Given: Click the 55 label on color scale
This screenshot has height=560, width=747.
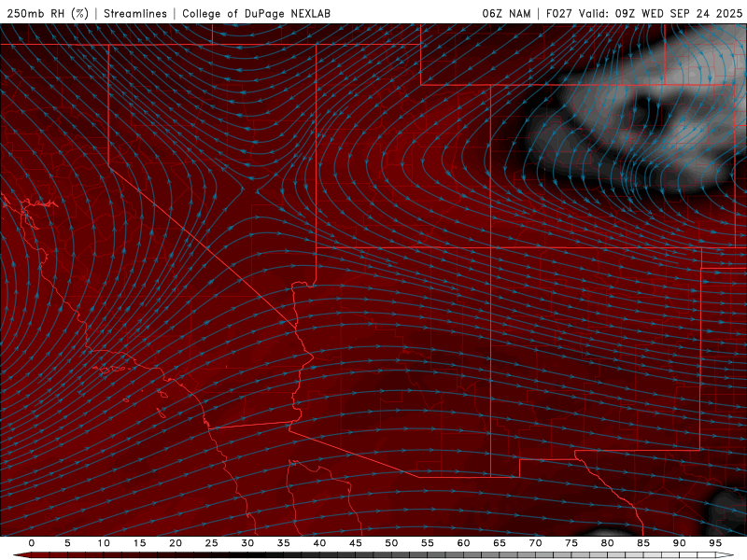Looking at the screenshot, I should click(428, 543).
